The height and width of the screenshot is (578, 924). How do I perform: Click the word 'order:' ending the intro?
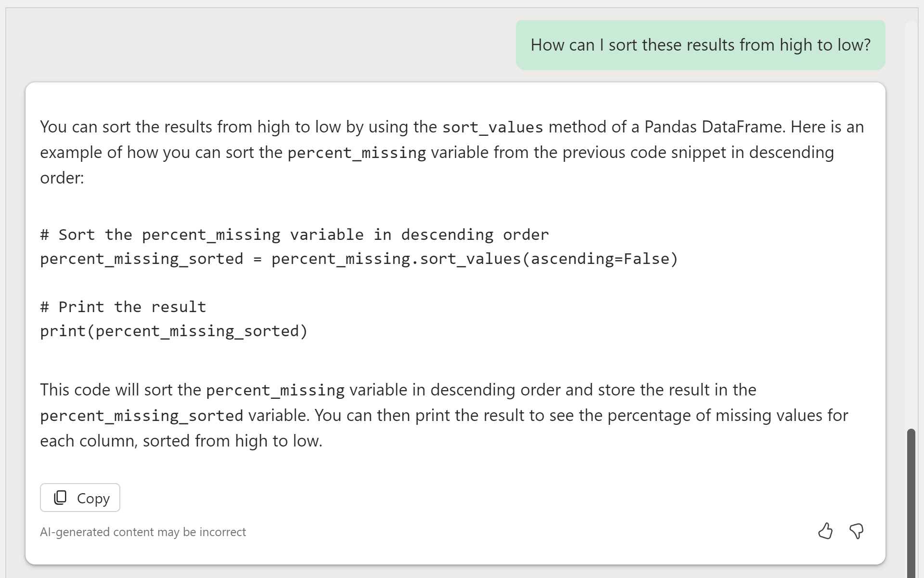pos(62,178)
